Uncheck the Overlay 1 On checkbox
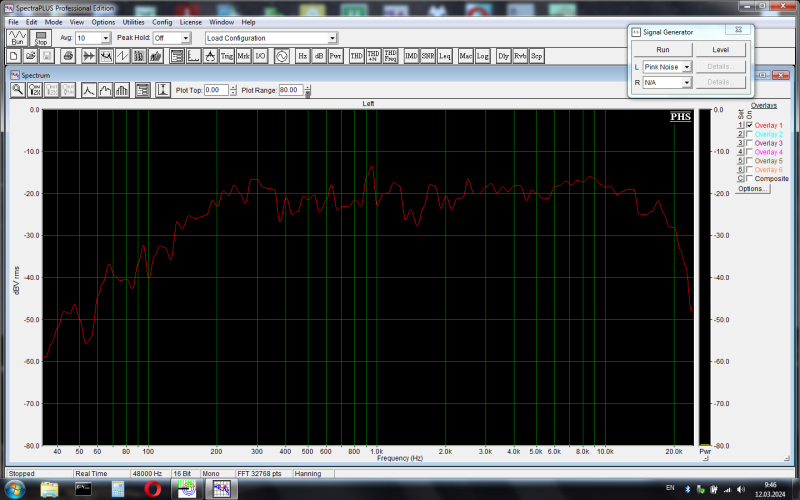Image resolution: width=800 pixels, height=500 pixels. [x=749, y=125]
